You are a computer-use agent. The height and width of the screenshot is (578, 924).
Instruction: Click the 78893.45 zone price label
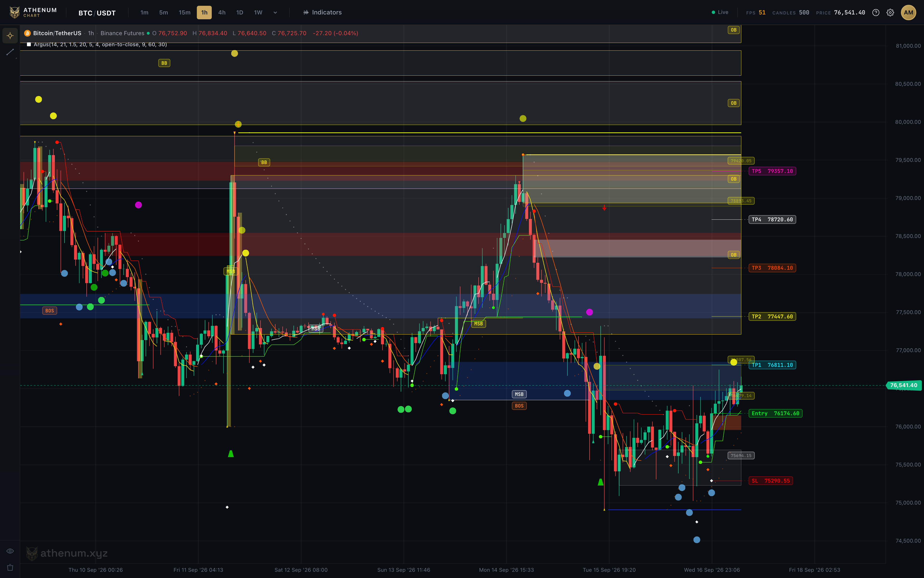click(741, 201)
